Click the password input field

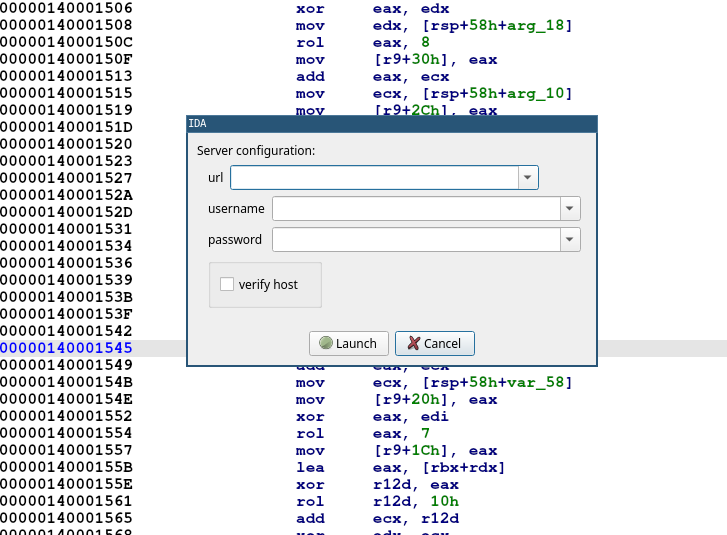click(x=416, y=240)
